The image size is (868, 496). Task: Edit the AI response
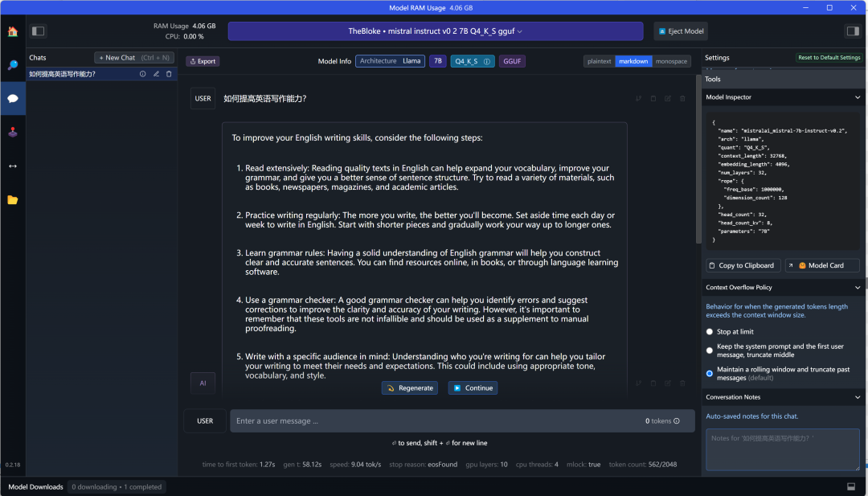[x=668, y=383]
